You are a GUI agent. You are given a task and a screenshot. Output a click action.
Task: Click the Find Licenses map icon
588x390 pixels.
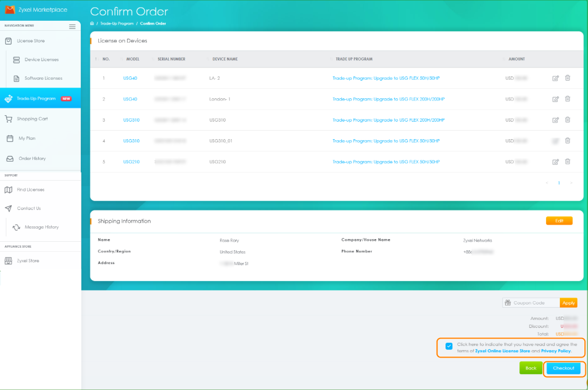(x=9, y=190)
